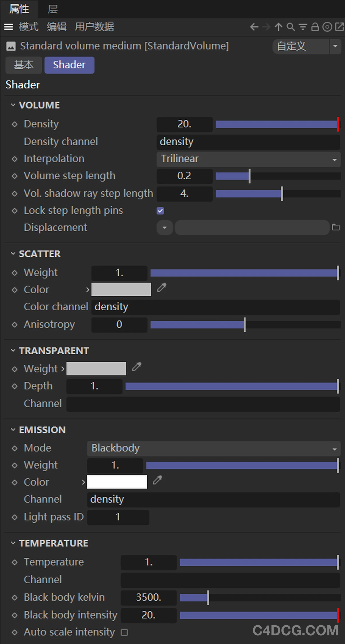Click the Emission Color white swatch

[x=117, y=482]
